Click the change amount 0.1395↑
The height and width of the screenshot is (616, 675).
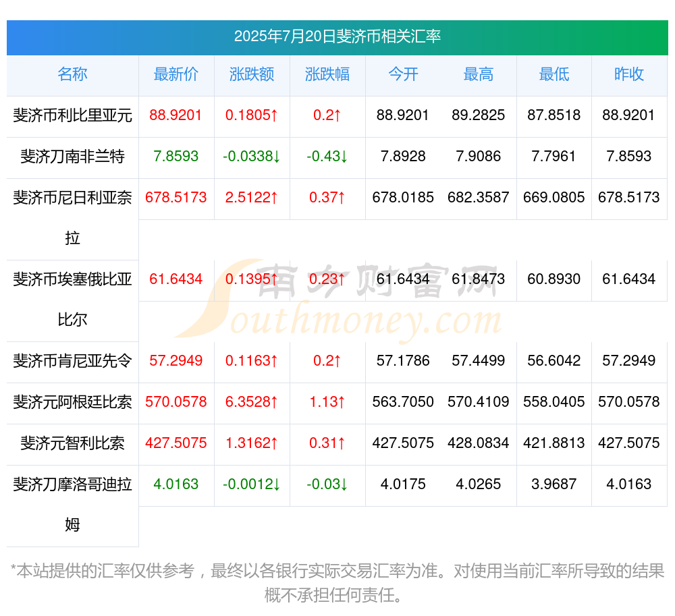click(251, 279)
